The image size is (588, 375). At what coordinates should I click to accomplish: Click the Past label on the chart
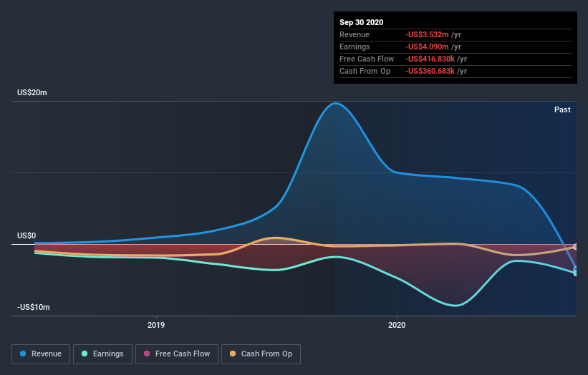562,109
